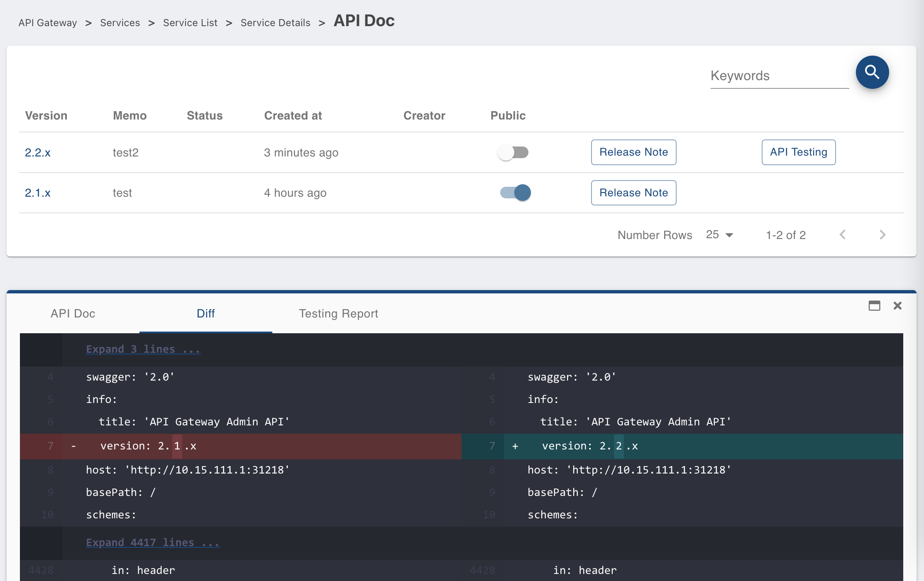Screen dimensions: 924x581
Task: Click the Creator column header
Action: coord(424,115)
